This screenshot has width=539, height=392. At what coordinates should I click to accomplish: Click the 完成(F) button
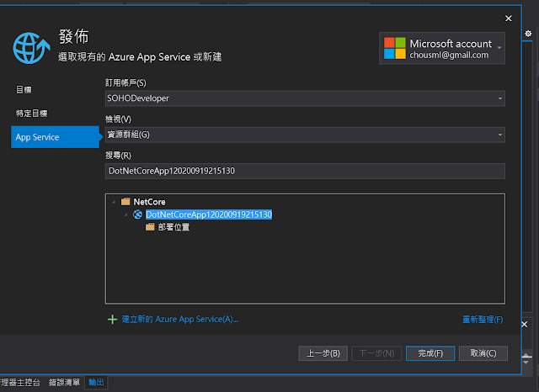pyautogui.click(x=430, y=353)
